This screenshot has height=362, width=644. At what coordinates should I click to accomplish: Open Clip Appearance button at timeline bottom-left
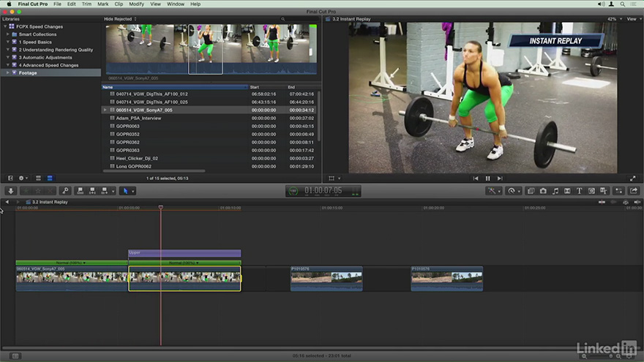click(15, 356)
